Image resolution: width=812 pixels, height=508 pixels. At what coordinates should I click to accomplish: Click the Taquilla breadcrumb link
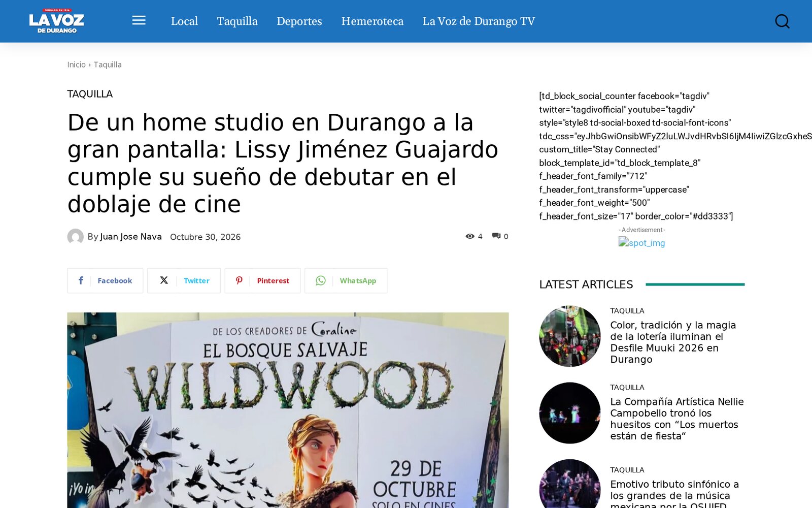108,65
